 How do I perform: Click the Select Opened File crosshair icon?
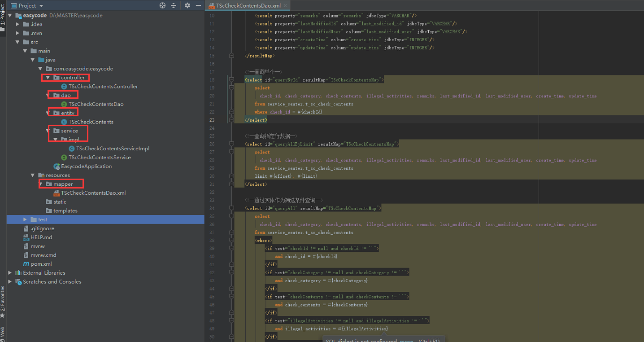coord(162,6)
